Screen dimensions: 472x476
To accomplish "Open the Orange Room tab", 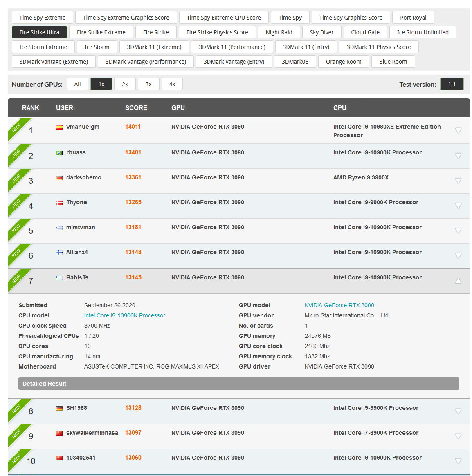I will coord(344,62).
